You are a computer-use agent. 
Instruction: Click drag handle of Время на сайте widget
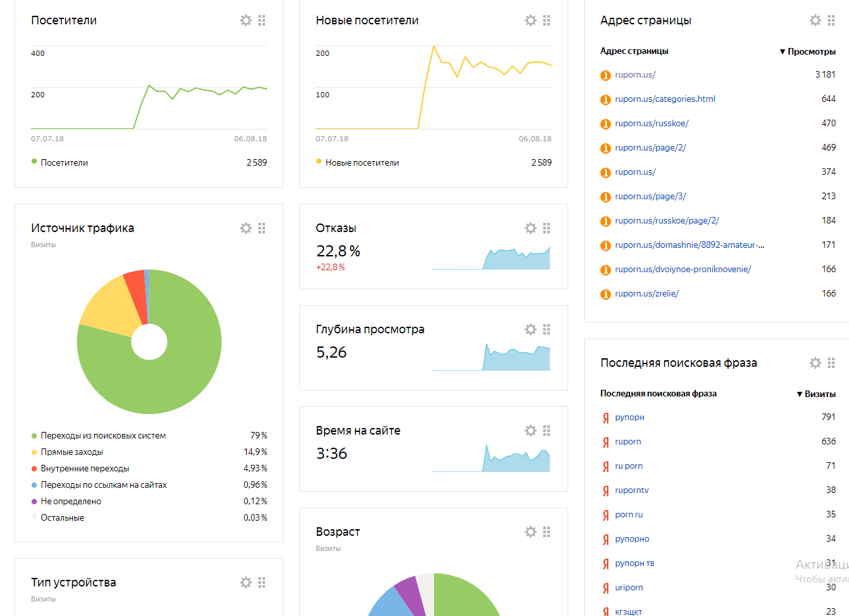pos(546,431)
